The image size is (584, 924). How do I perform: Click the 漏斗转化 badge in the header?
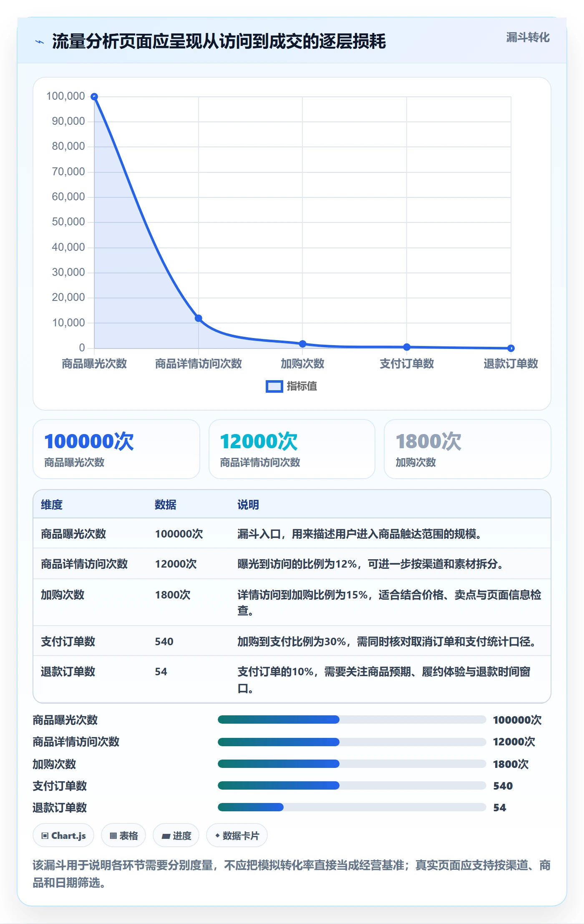click(528, 38)
